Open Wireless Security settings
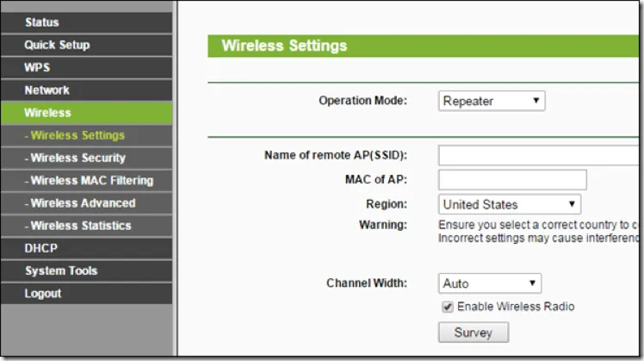644x361 pixels. pyautogui.click(x=77, y=158)
